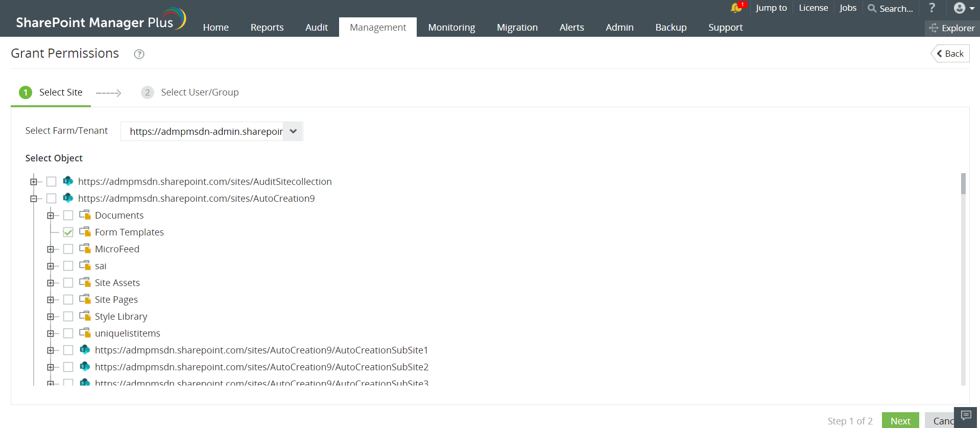
Task: Click the AutoCreationSubSite2 site icon
Action: (x=85, y=366)
